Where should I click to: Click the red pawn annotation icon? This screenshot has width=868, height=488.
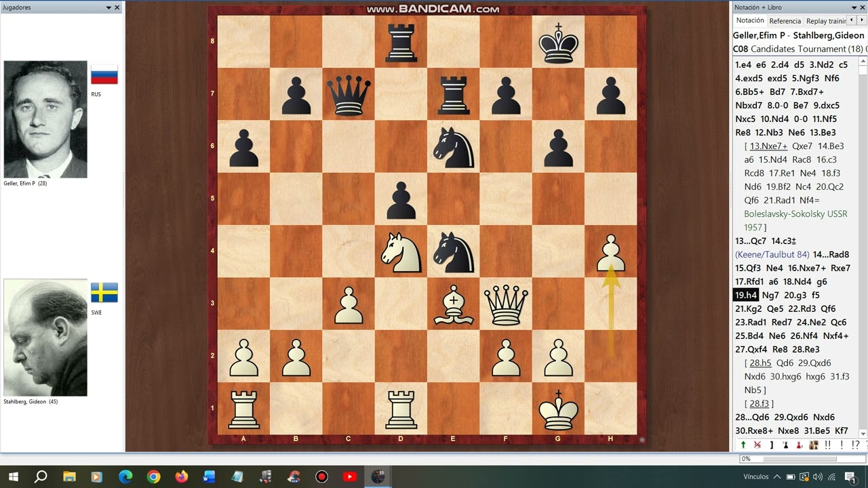tap(800, 445)
